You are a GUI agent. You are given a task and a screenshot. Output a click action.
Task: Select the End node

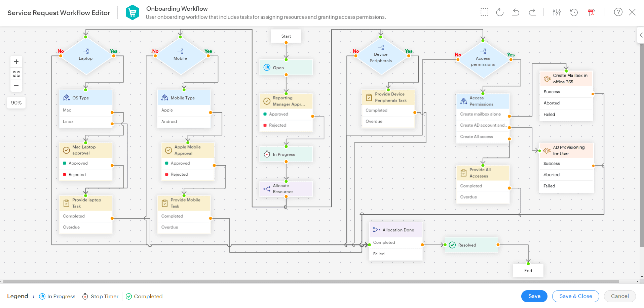(528, 270)
